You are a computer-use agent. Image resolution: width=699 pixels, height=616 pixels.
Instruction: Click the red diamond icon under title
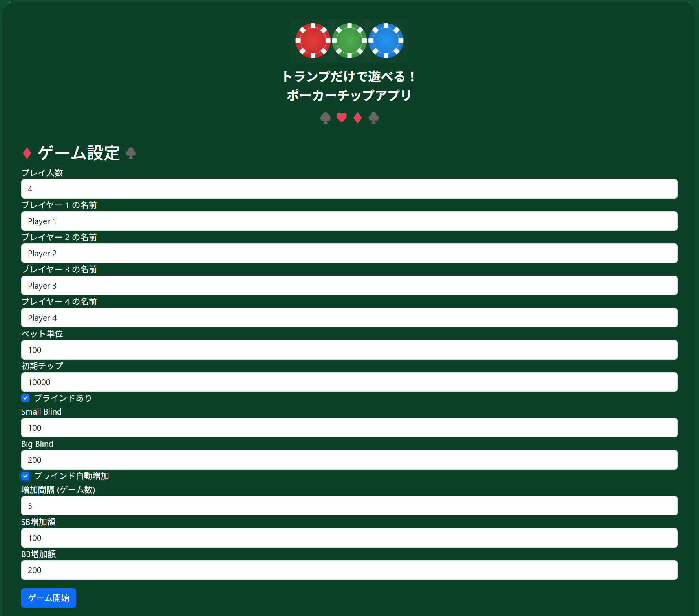[x=357, y=118]
